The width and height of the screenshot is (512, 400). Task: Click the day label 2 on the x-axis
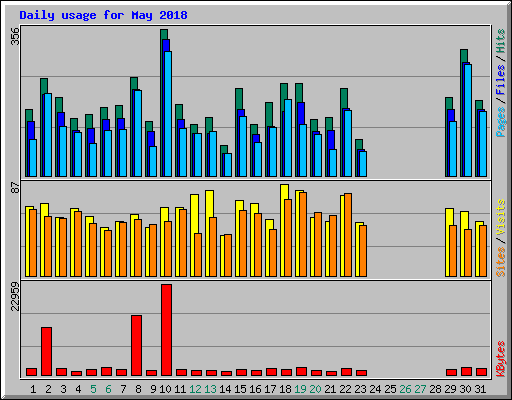tap(48, 389)
